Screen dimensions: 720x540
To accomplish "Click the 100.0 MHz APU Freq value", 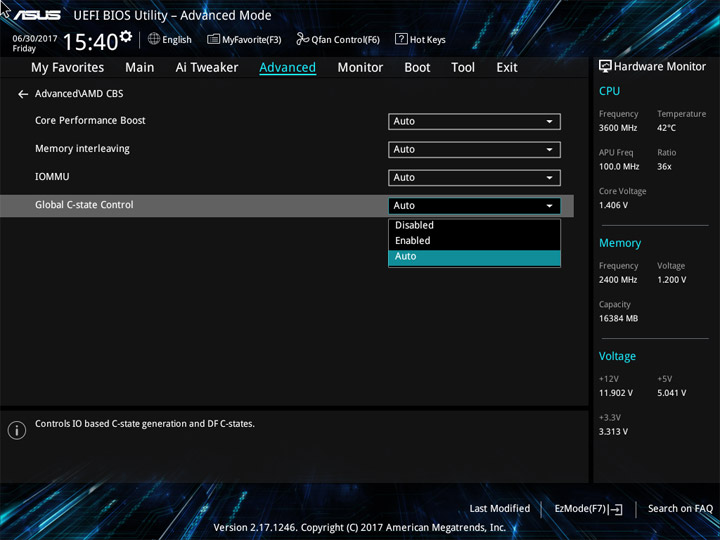I will [x=619, y=166].
